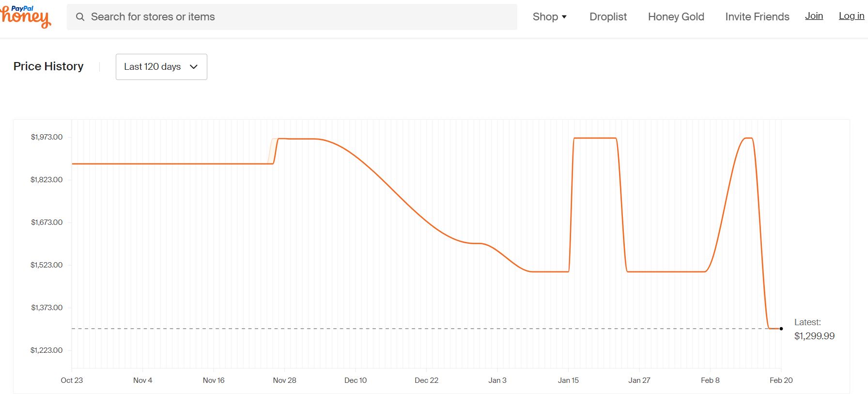Click the Latest $1,299.99 price label
The image size is (868, 394).
coord(814,329)
